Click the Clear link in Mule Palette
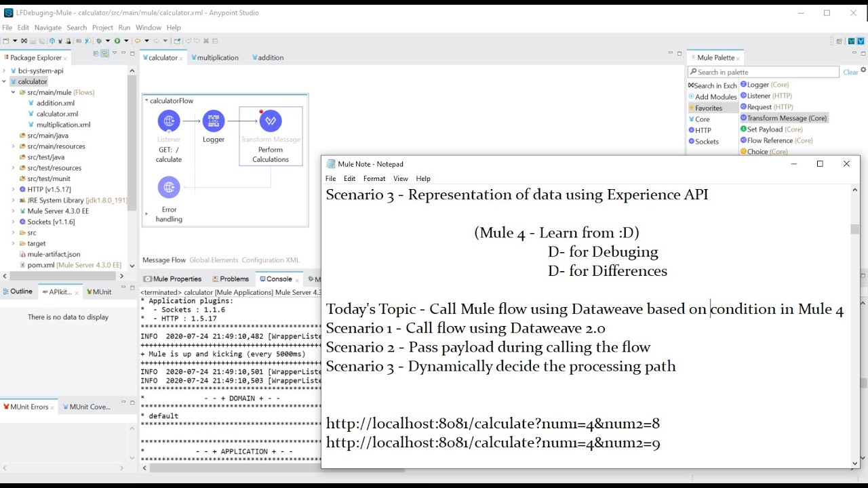Screen dimensions: 868x488 (850, 72)
